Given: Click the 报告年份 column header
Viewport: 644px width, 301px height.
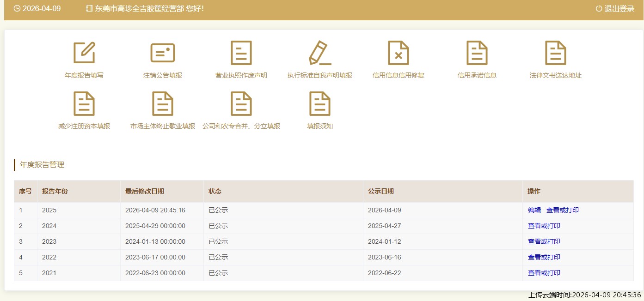Looking at the screenshot, I should point(55,191).
